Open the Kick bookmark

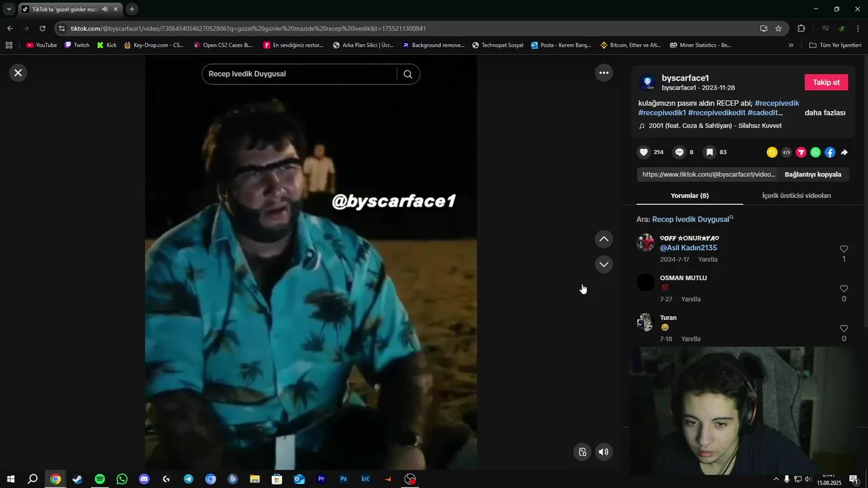[106, 45]
